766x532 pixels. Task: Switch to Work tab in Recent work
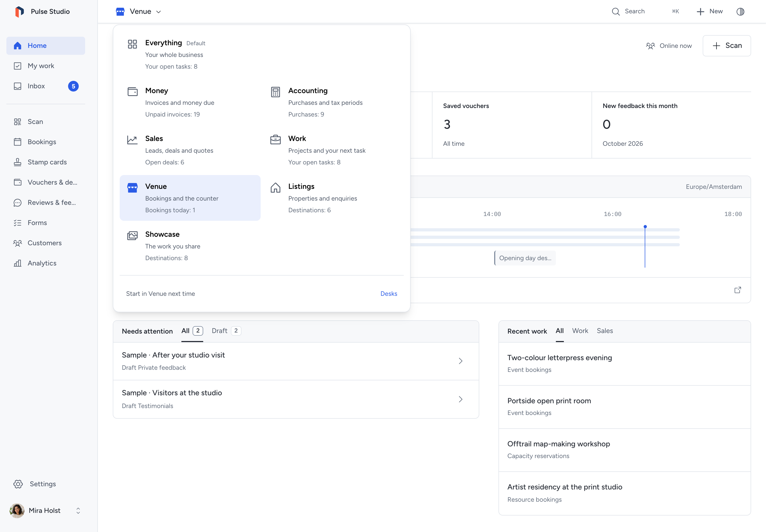580,331
